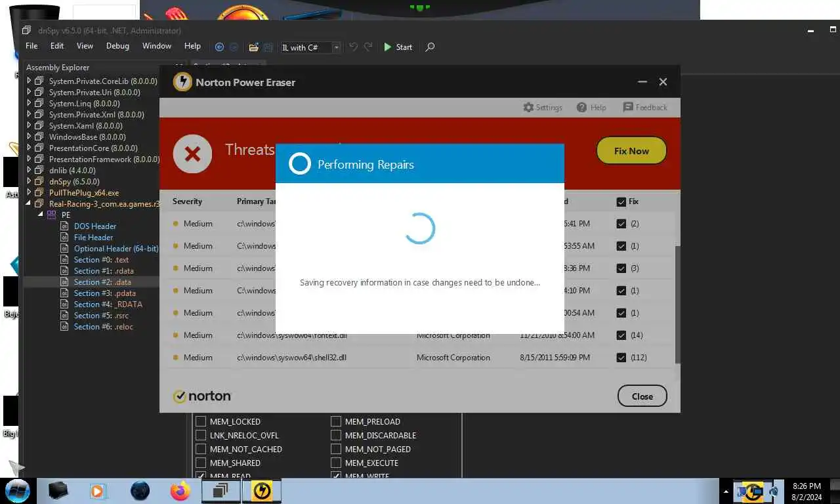Enable the LNK_NRELOC_OVFL checkbox
The image size is (840, 504).
pos(201,435)
